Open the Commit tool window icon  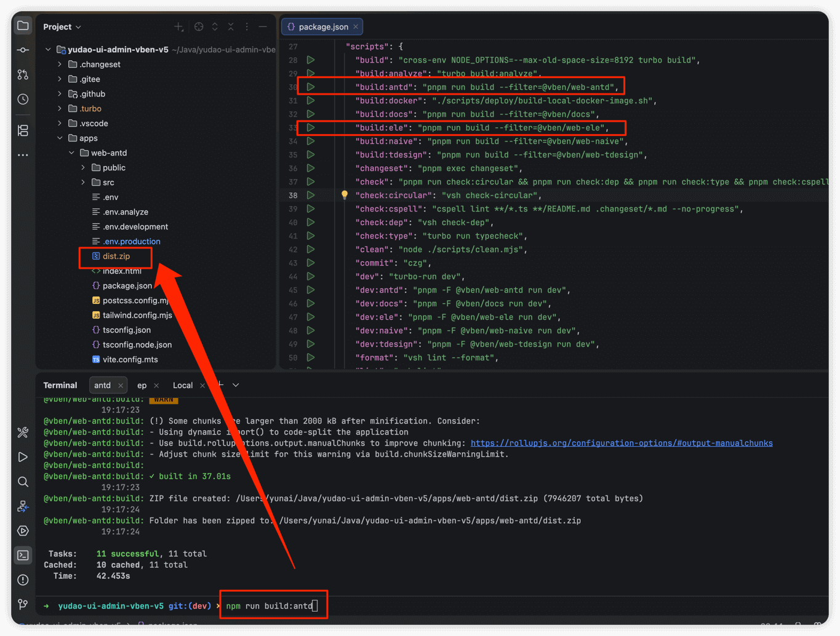(x=23, y=50)
